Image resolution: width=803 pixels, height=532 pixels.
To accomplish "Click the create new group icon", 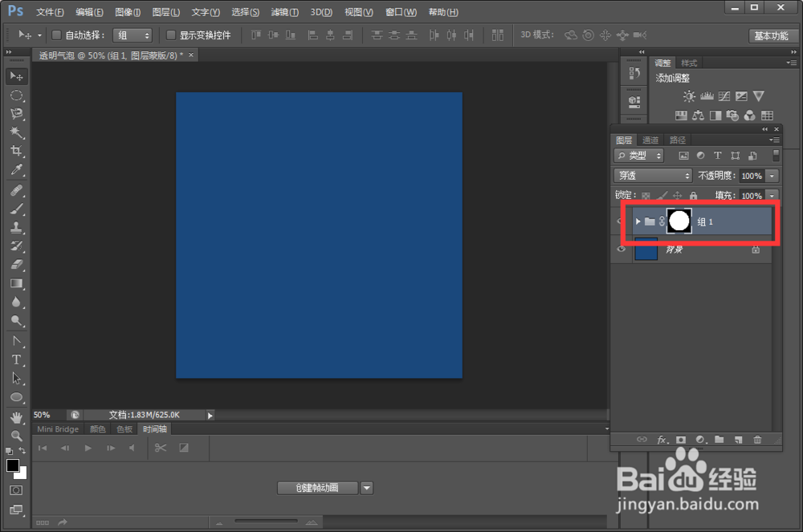I will tap(719, 440).
